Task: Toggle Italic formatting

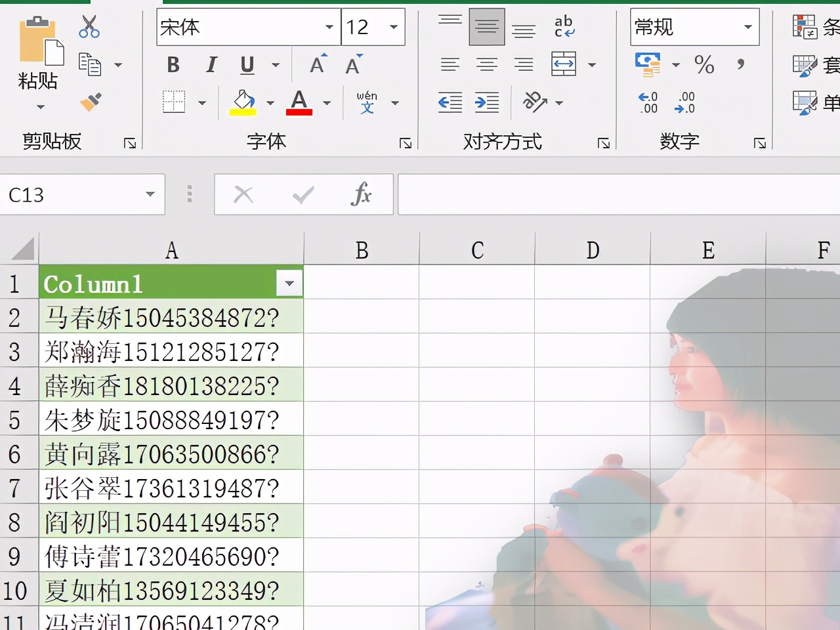Action: point(211,64)
